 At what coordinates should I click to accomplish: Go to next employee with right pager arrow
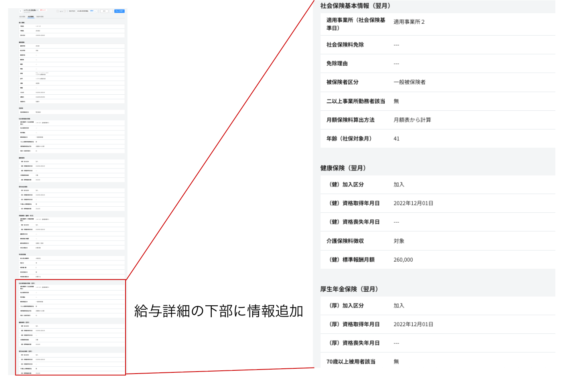coord(65,11)
